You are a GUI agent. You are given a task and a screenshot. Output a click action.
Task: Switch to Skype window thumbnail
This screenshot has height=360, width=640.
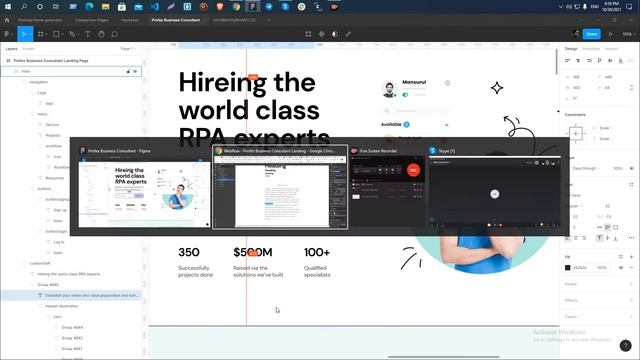point(495,187)
